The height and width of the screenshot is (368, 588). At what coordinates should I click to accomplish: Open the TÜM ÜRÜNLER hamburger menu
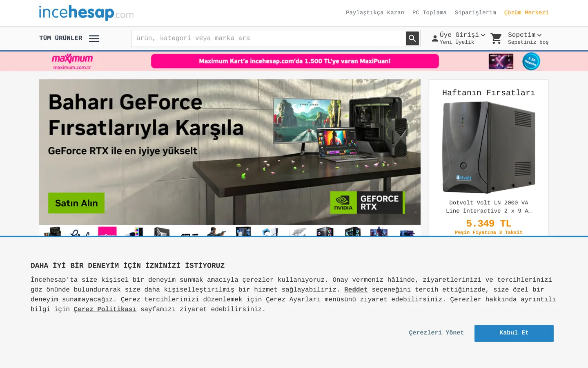point(94,38)
